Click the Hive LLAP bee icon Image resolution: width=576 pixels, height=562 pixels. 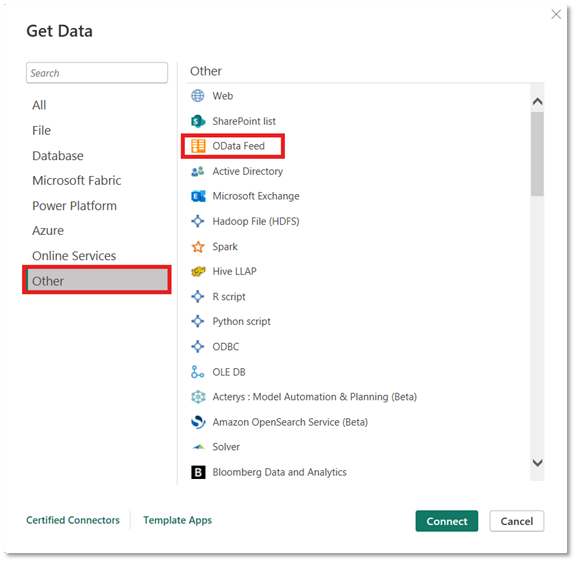pyautogui.click(x=198, y=271)
